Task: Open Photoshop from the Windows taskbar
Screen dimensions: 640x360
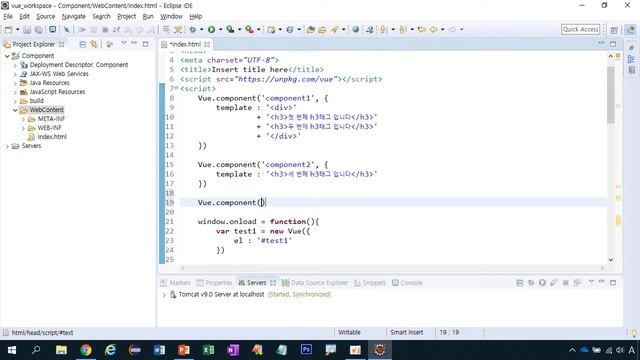Action: 306,350
